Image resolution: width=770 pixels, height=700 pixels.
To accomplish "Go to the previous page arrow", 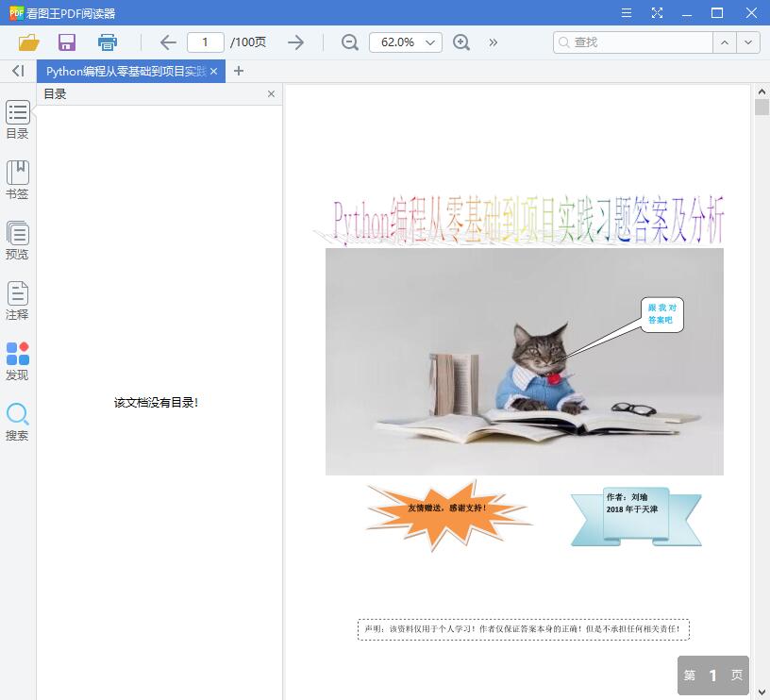I will 168,42.
